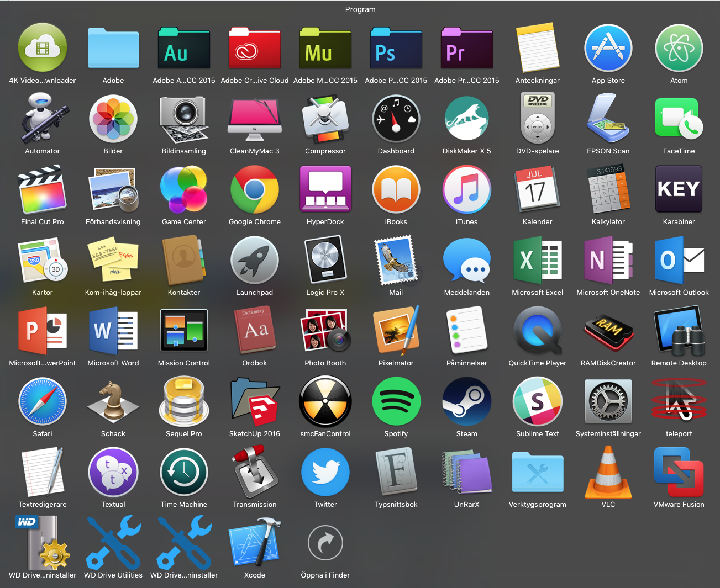Launch iBooks
The width and height of the screenshot is (720, 588).
coord(396,189)
